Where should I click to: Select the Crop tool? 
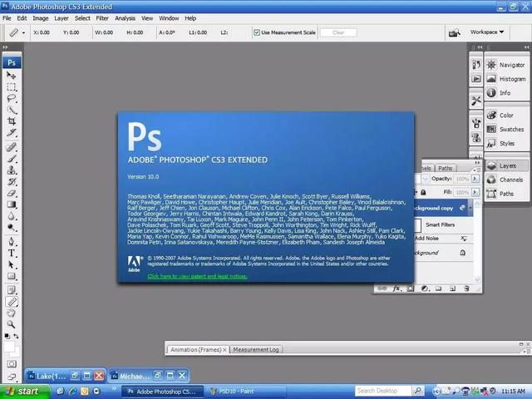pos(12,121)
